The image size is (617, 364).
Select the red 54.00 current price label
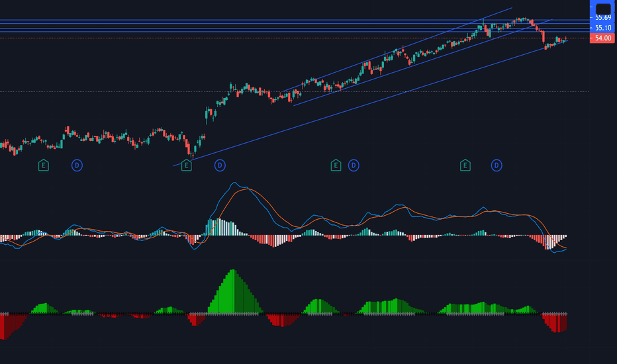[x=602, y=38]
